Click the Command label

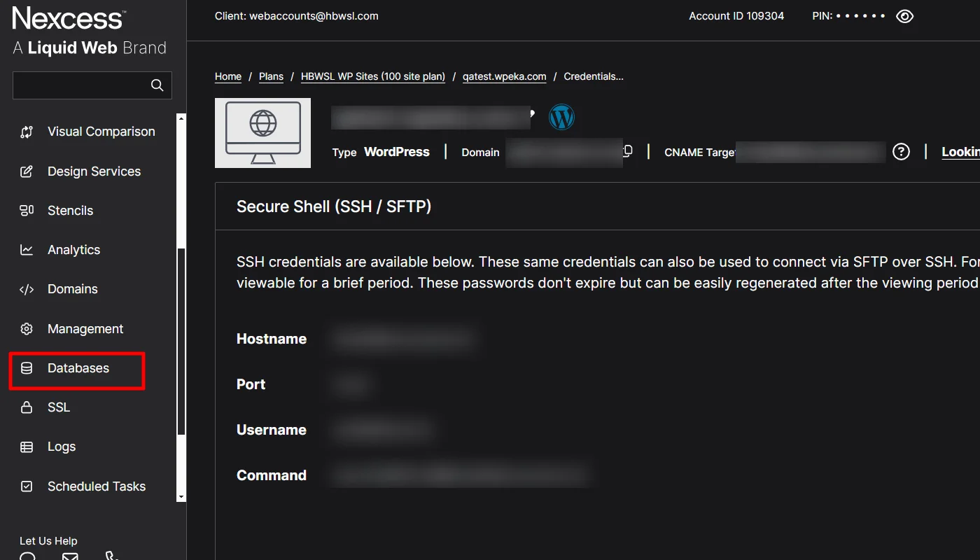tap(272, 475)
